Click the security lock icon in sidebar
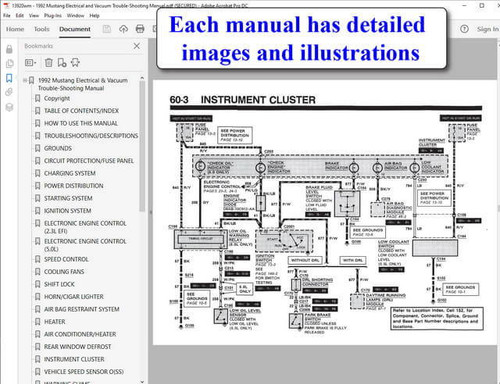 pos(9,49)
